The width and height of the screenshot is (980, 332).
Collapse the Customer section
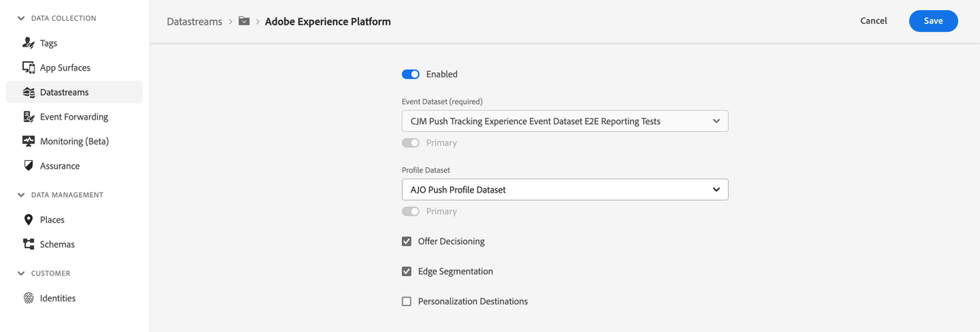click(21, 273)
